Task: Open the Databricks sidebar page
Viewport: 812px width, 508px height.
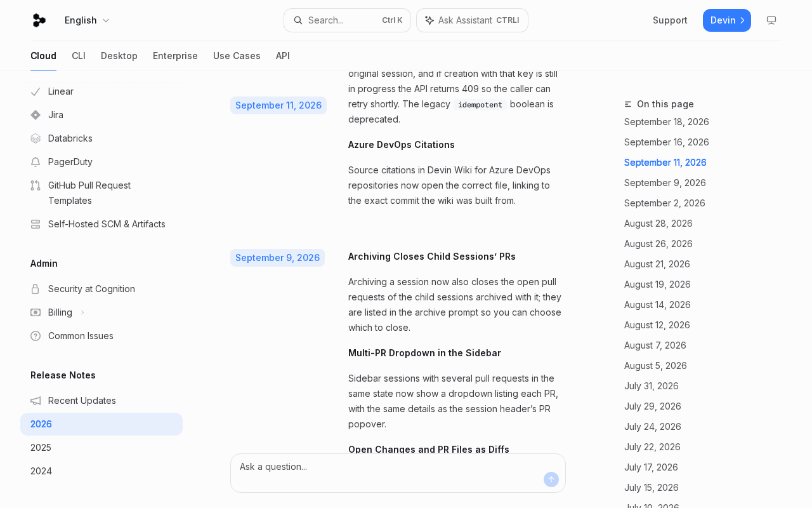Action: pos(101,138)
